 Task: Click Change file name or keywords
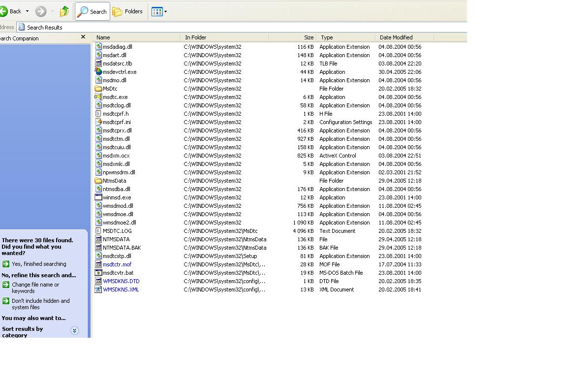tap(35, 288)
